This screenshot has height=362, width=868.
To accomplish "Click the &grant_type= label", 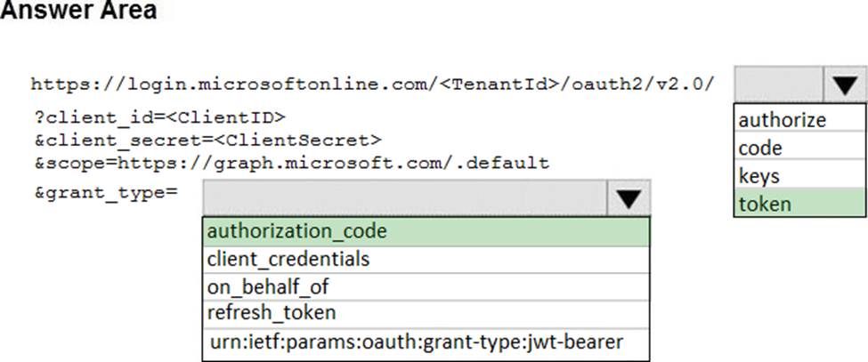I will pyautogui.click(x=105, y=195).
